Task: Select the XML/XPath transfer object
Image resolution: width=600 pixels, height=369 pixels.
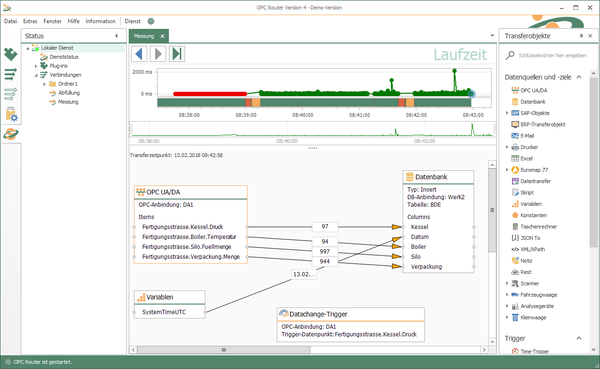Action: point(532,249)
